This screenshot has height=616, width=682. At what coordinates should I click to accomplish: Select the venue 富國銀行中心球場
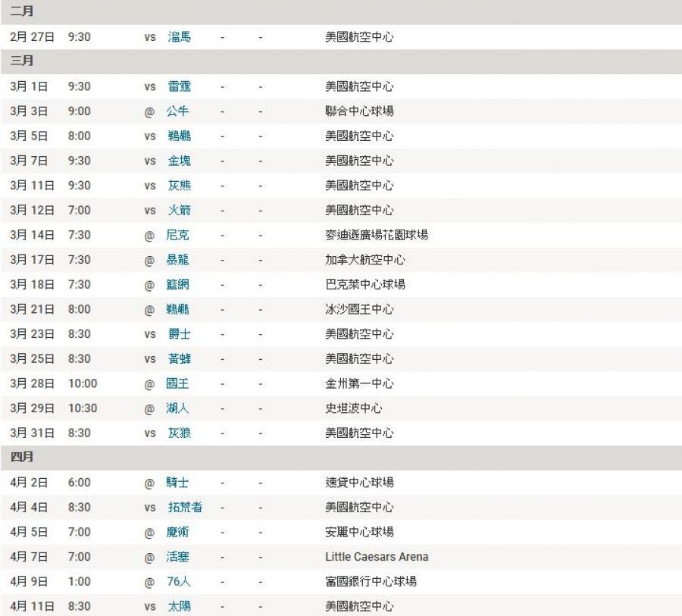tap(371, 582)
